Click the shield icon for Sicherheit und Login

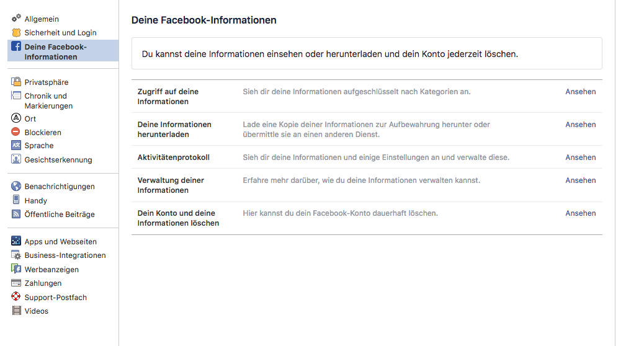(16, 32)
